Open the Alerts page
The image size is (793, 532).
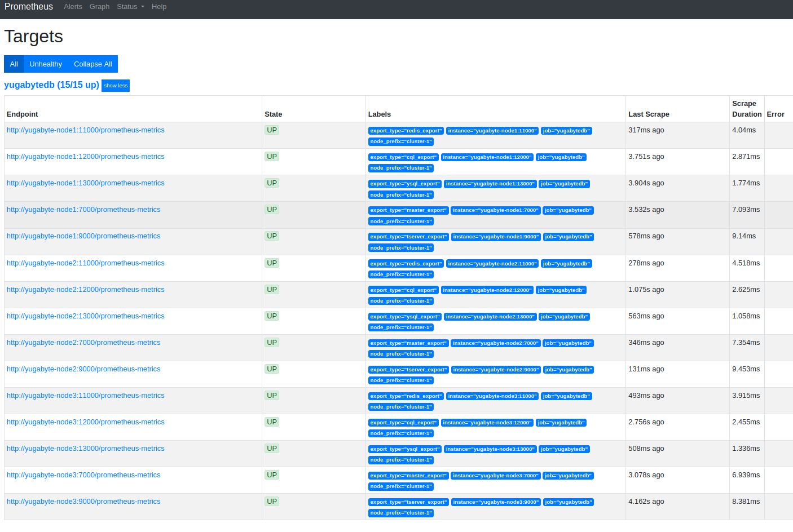pyautogui.click(x=73, y=7)
